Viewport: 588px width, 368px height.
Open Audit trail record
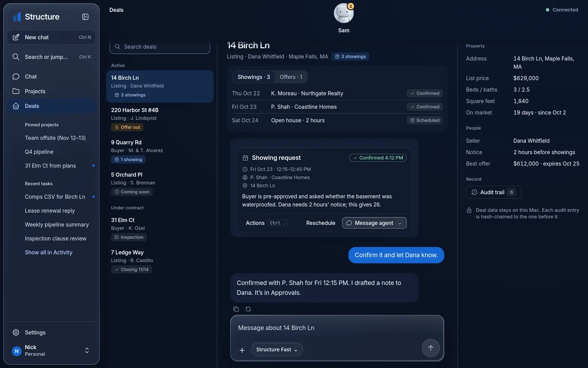pyautogui.click(x=493, y=192)
